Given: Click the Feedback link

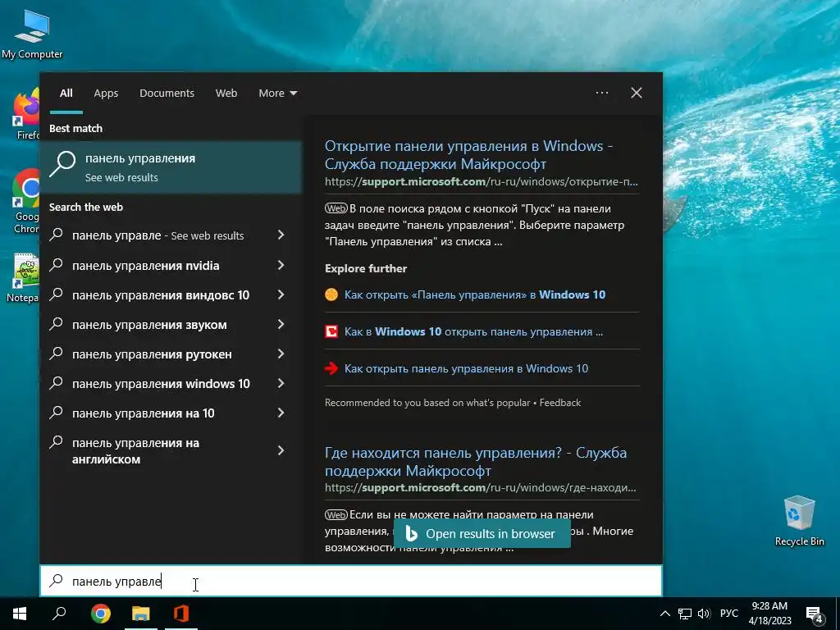Looking at the screenshot, I should pyautogui.click(x=559, y=402).
